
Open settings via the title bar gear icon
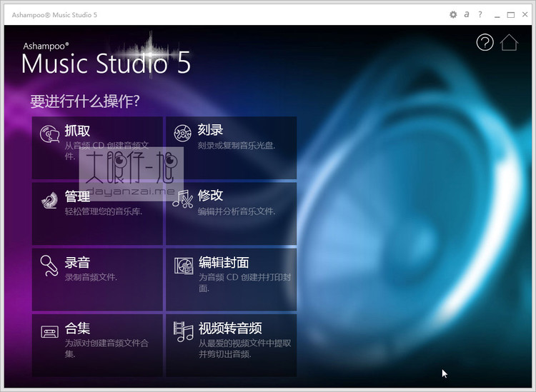(453, 15)
